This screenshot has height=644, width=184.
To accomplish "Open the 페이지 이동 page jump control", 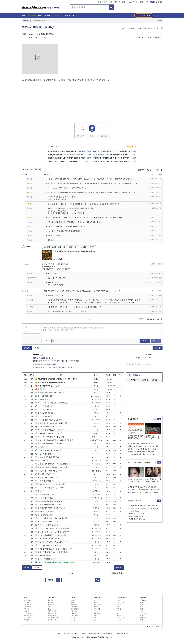I will click(117, 573).
